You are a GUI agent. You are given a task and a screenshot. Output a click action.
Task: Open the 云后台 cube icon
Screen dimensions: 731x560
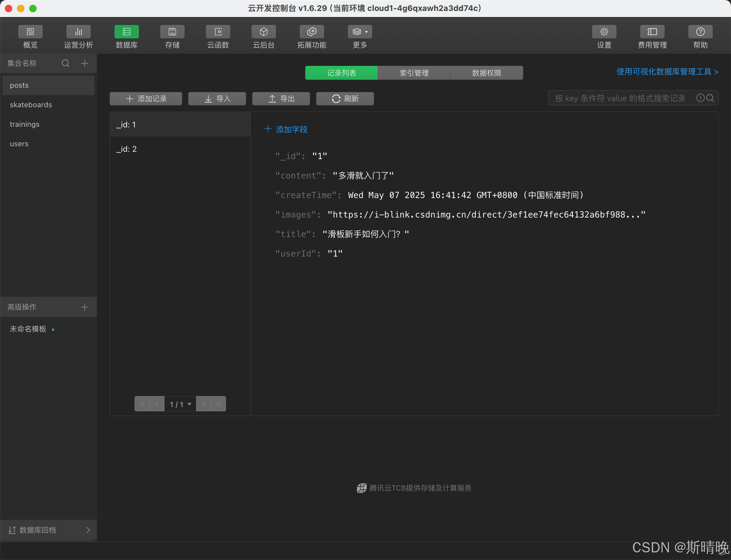point(263,32)
